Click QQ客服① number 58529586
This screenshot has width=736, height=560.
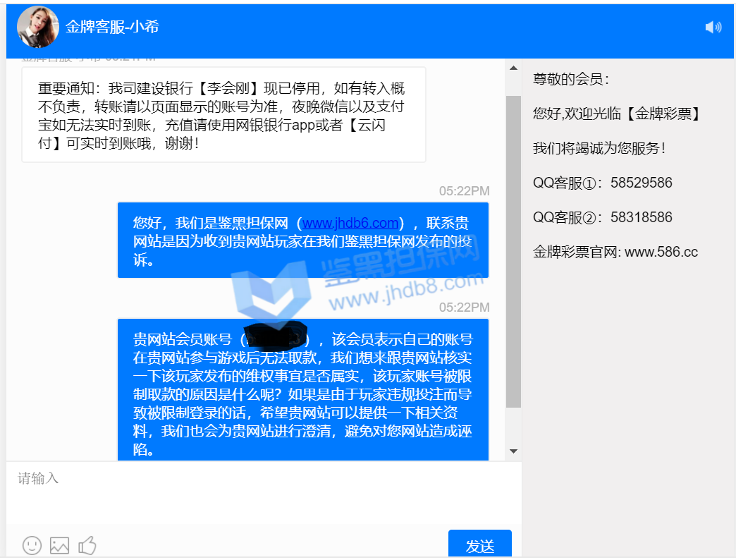[641, 183]
